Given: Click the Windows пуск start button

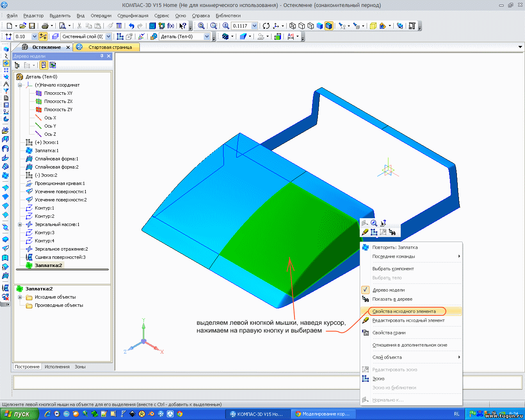Looking at the screenshot, I should click(20, 414).
